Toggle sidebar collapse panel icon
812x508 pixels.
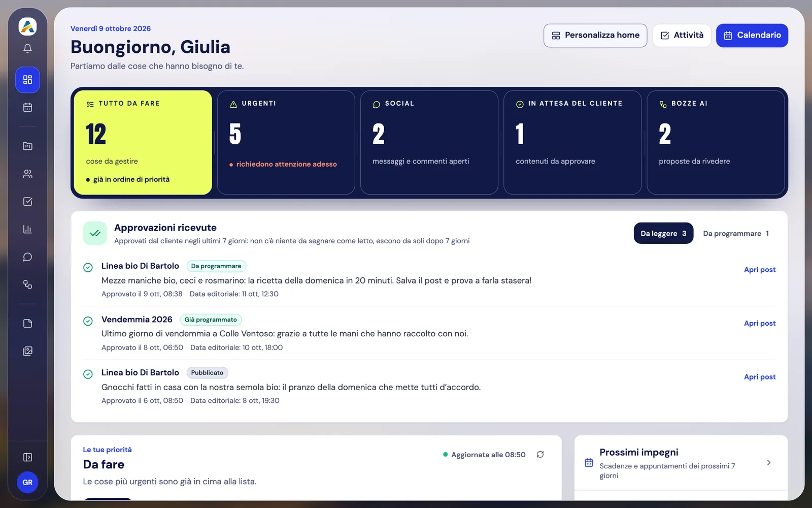(27, 457)
